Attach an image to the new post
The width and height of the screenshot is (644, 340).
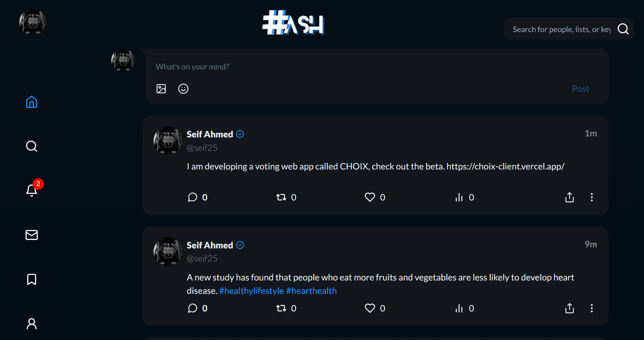coord(161,89)
